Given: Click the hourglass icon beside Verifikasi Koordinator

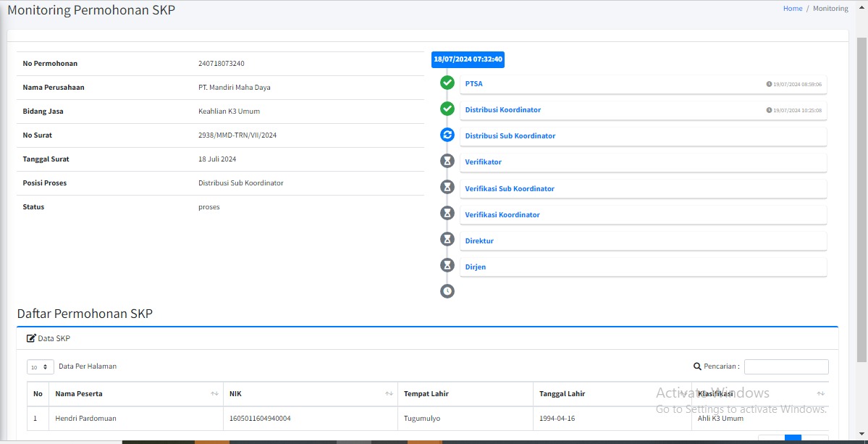Looking at the screenshot, I should tap(447, 213).
